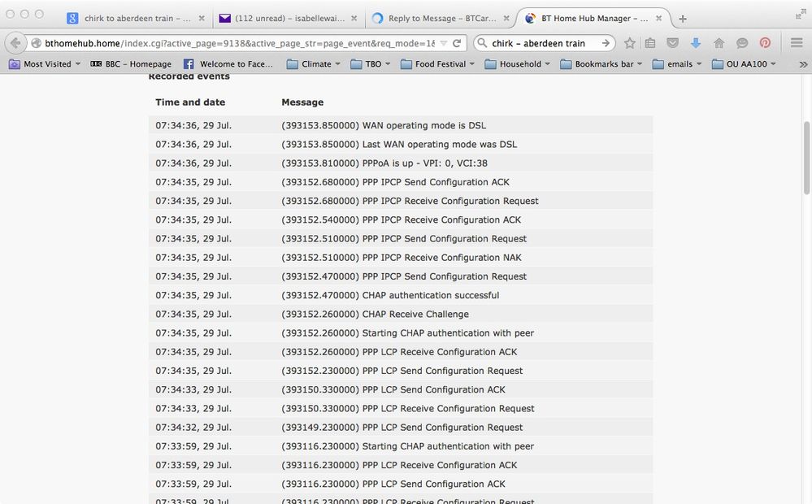Click the address bar URL field

(239, 44)
